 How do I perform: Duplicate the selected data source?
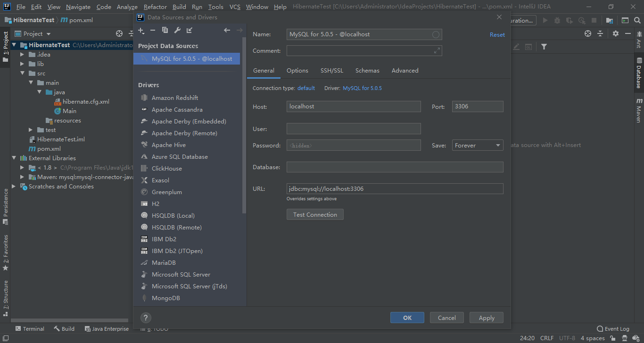tap(165, 30)
